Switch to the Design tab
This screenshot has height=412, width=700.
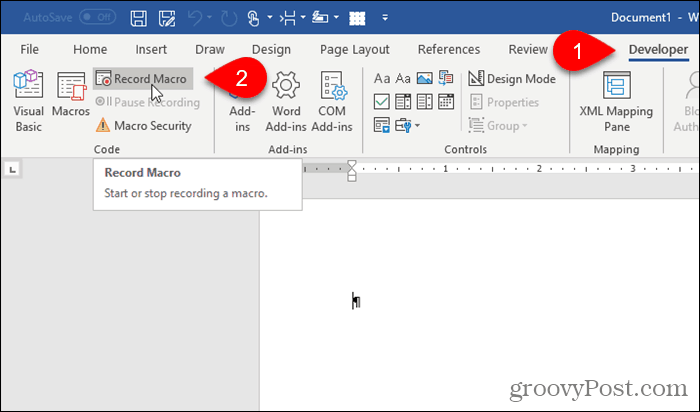coord(271,49)
